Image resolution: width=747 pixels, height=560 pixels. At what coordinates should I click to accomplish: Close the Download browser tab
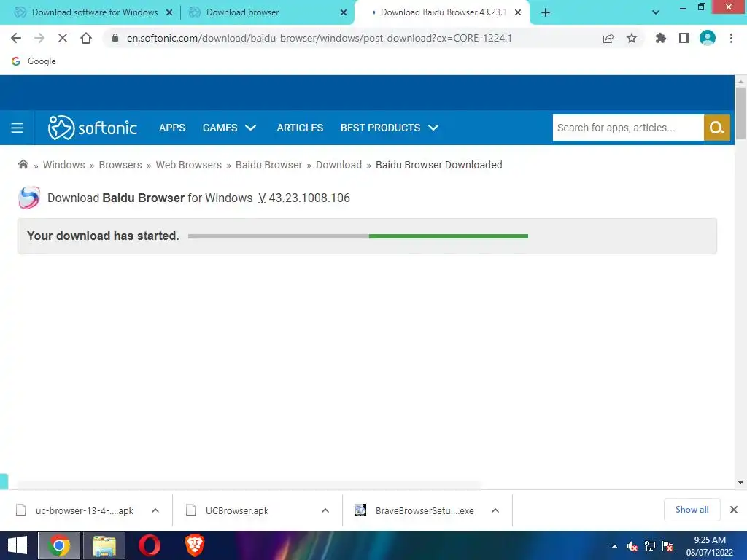344,12
